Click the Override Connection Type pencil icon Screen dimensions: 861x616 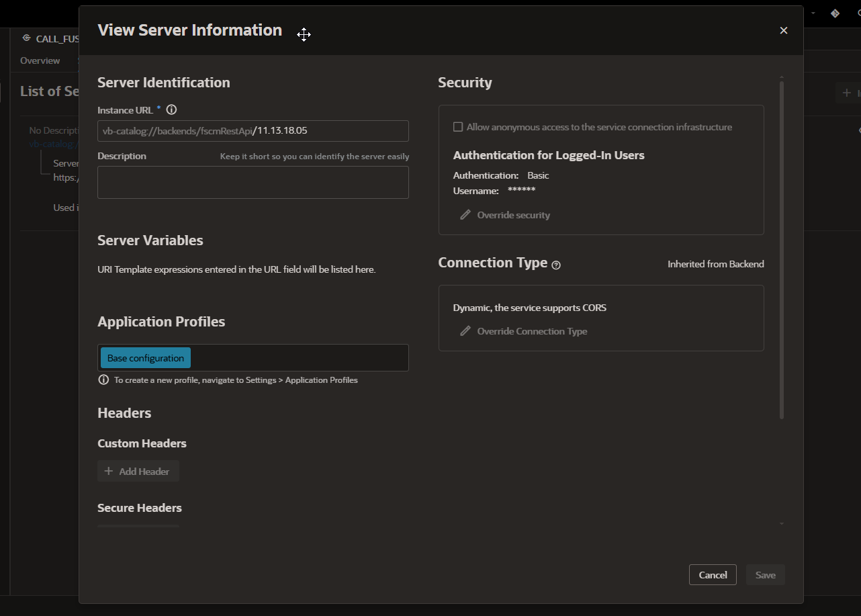click(465, 331)
